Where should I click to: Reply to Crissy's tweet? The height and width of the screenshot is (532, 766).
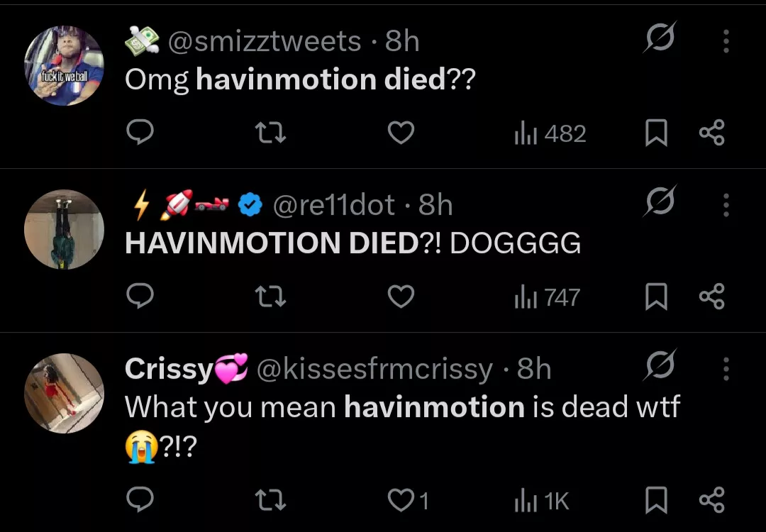140,500
